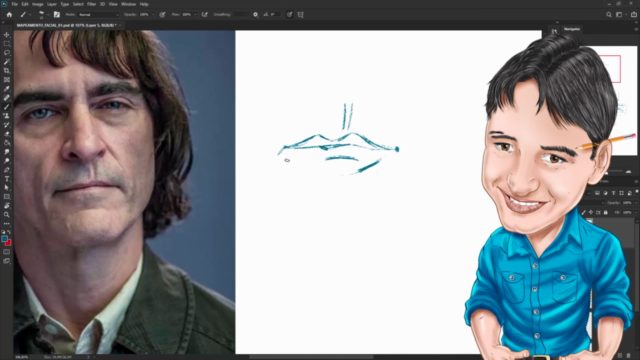Select the Rectangular Marquee tool

[7, 44]
